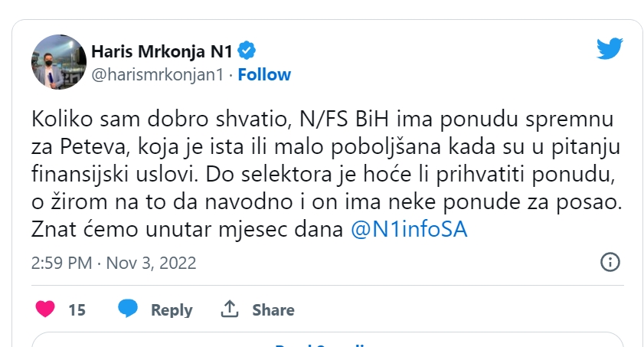The width and height of the screenshot is (644, 347).
Task: Open the @N1infoSA mention link
Action: (407, 230)
